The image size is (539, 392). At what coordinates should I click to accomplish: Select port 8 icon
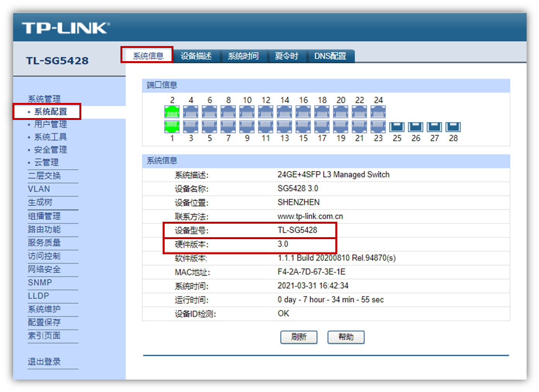tap(228, 112)
